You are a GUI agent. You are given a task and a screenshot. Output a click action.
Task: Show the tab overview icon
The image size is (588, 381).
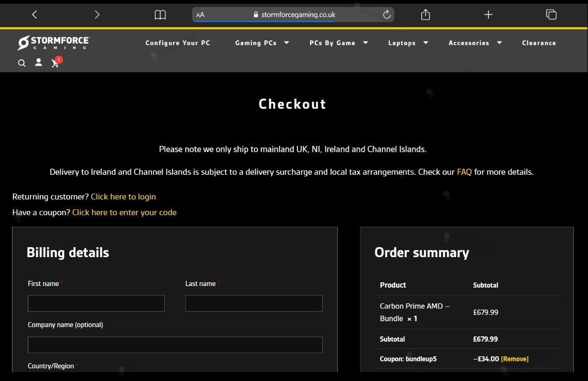point(551,15)
